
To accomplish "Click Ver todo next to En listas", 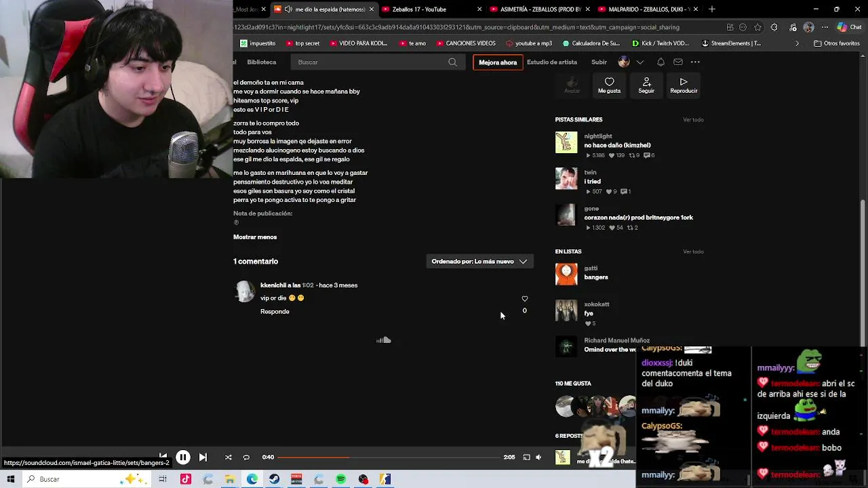I will coord(693,251).
